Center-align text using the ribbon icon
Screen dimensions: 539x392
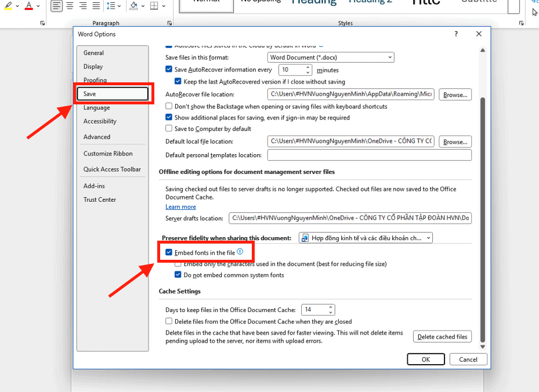[70, 6]
